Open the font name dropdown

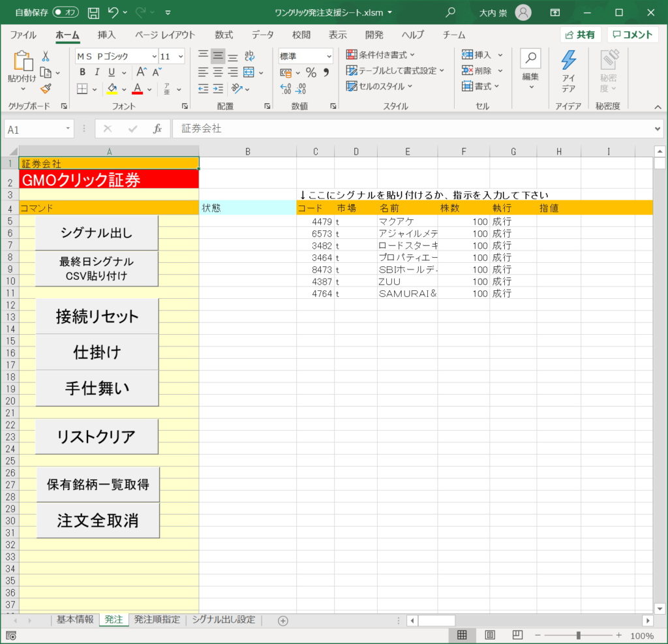[x=154, y=56]
